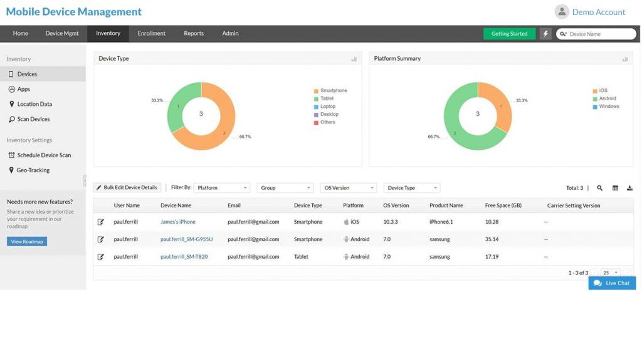This screenshot has width=642, height=364.
Task: Switch to the Enrollment tab
Action: [x=151, y=33]
